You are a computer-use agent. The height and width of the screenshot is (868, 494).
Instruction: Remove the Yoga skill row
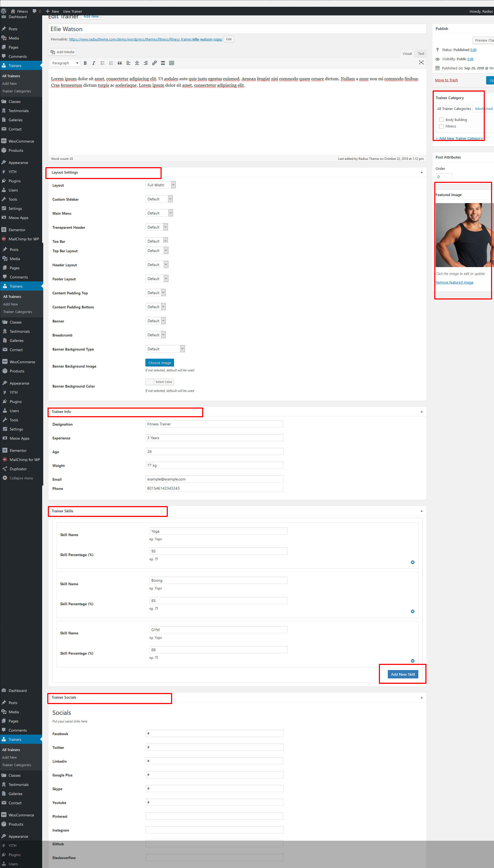click(x=413, y=562)
